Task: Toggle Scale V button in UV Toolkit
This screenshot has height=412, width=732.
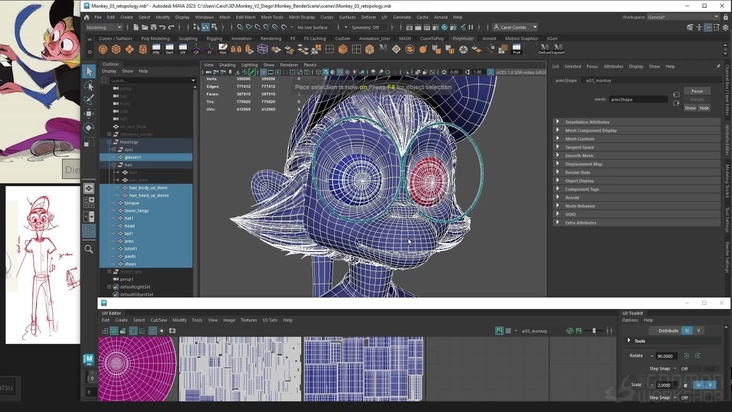Action: [x=710, y=385]
